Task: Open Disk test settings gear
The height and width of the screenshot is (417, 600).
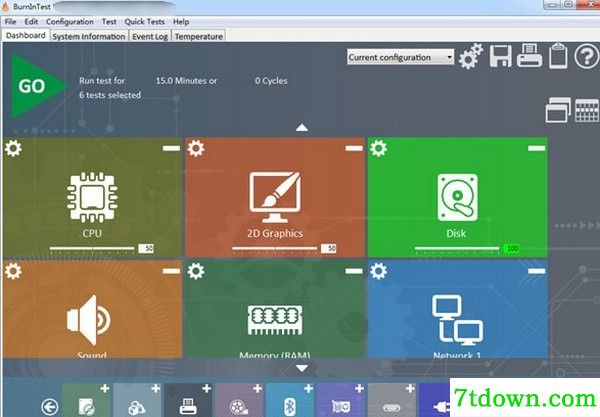Action: [x=378, y=148]
